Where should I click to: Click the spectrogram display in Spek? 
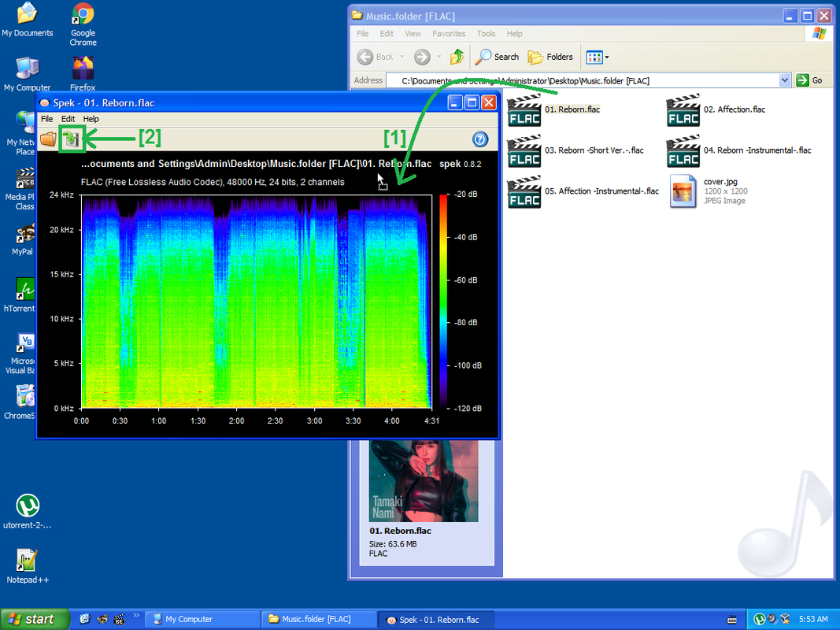point(257,302)
